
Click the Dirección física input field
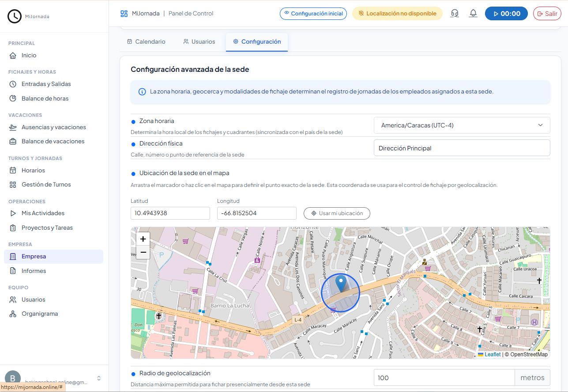[x=462, y=148]
